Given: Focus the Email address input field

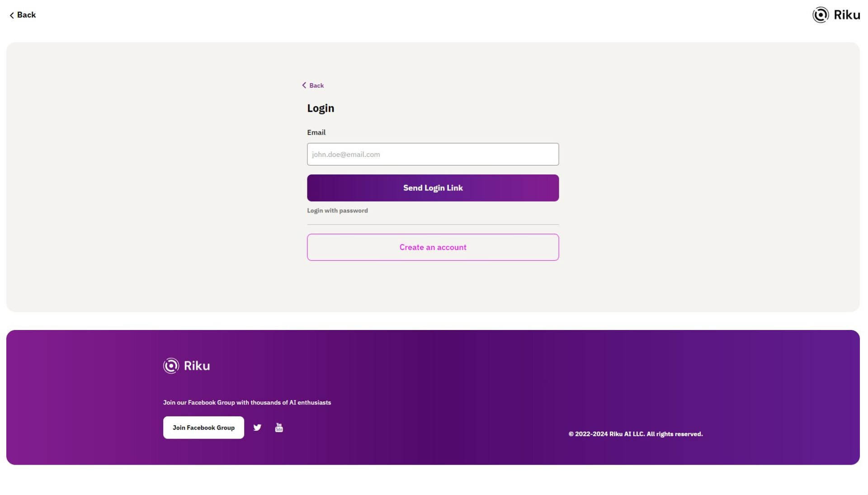Looking at the screenshot, I should 433,154.
